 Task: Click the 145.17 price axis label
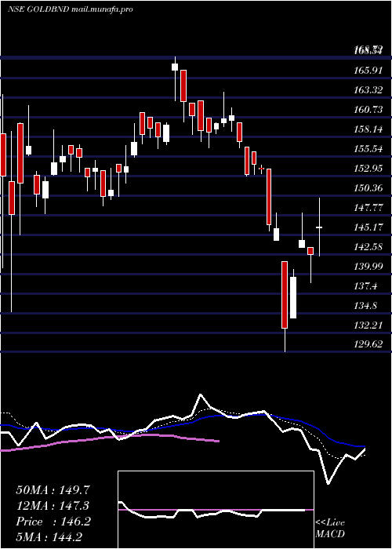pos(368,227)
